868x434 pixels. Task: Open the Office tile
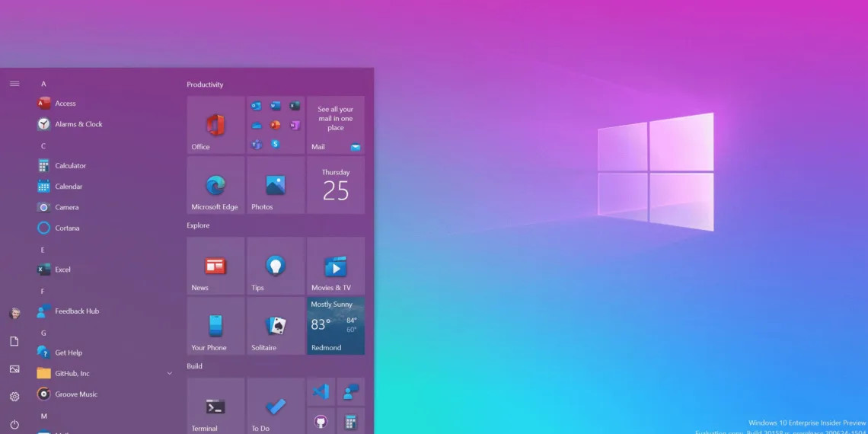coord(216,125)
